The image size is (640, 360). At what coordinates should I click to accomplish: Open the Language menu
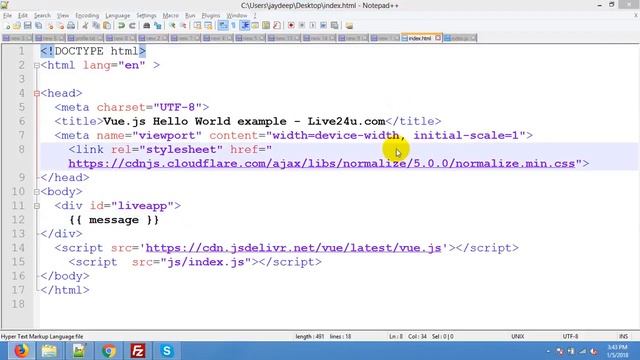click(118, 16)
